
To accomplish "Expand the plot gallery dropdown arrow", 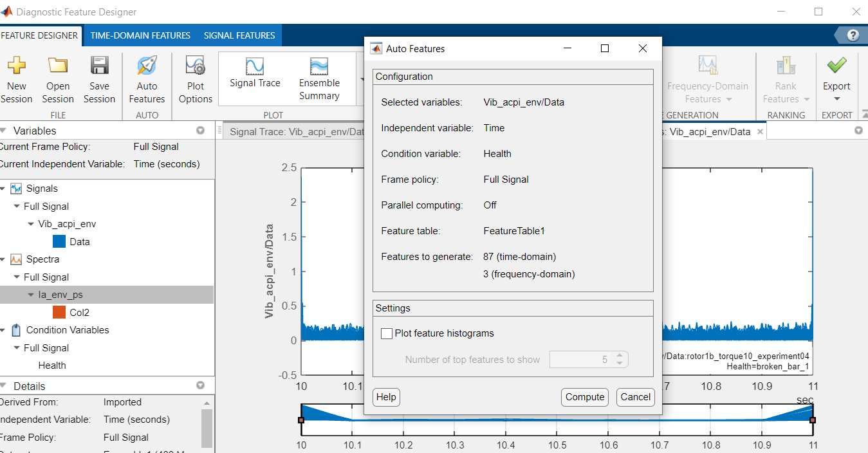I will point(361,79).
